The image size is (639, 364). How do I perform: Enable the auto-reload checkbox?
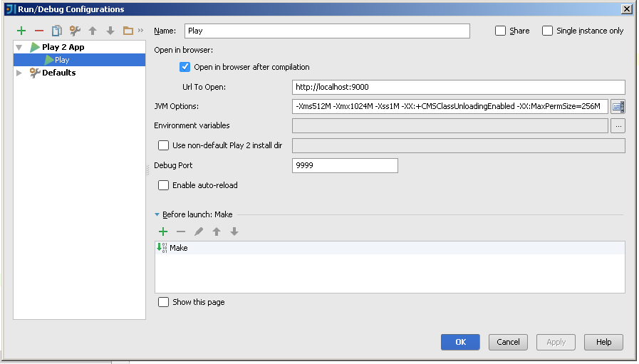pyautogui.click(x=163, y=185)
